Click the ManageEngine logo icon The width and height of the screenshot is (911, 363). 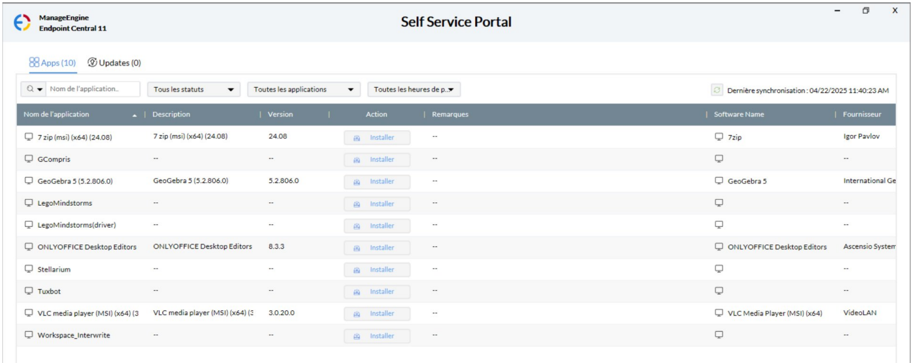(22, 23)
